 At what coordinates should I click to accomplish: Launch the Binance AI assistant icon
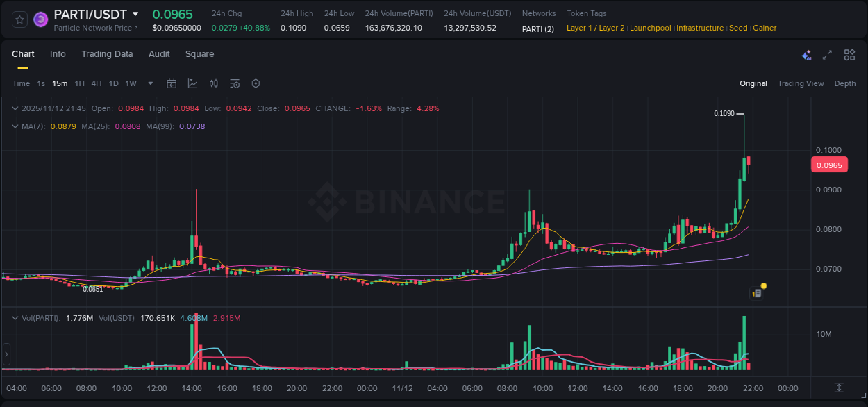[806, 54]
